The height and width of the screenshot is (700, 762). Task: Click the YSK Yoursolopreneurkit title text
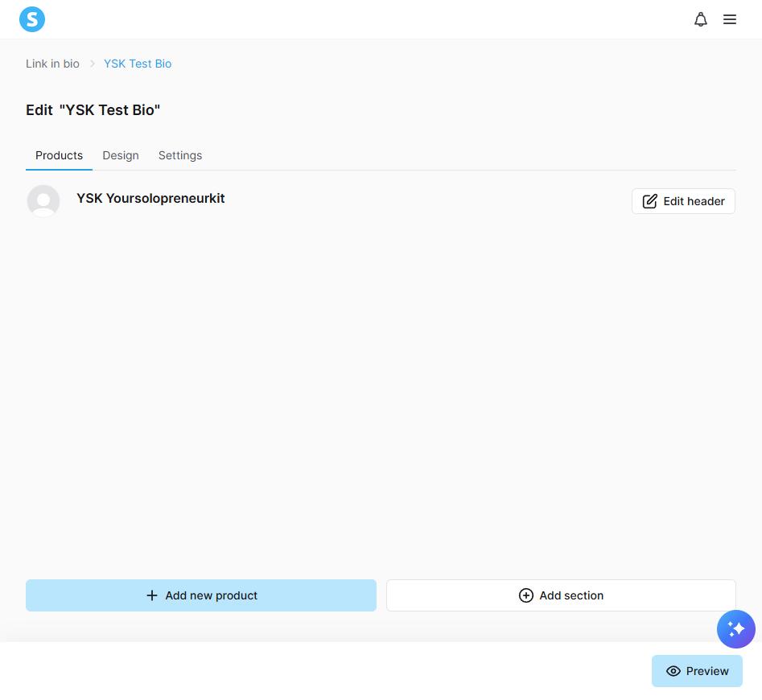[150, 198]
